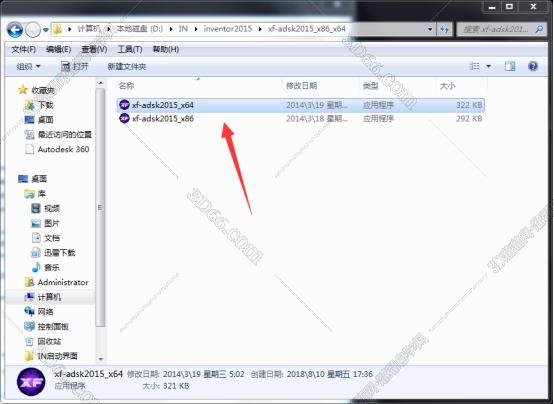Viewport: 554px width, 404px height.
Task: Click the Forward navigation button
Action: [33, 30]
